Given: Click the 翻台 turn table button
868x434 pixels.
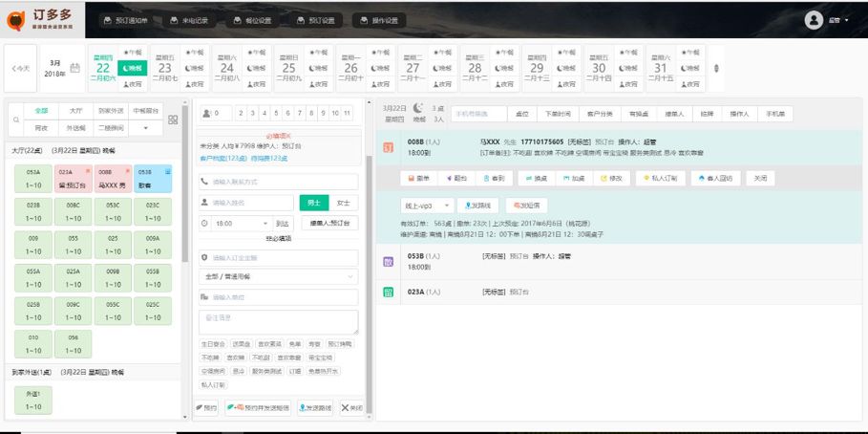Looking at the screenshot, I should tap(457, 178).
